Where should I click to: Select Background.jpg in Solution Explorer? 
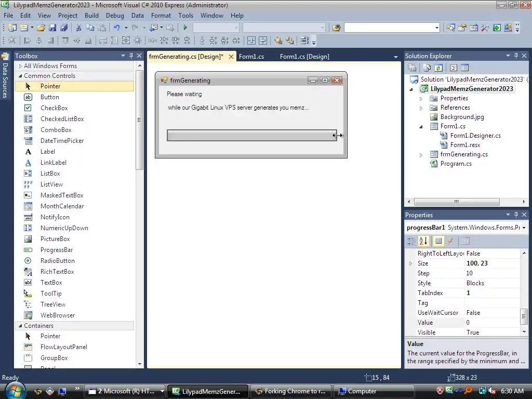(x=462, y=117)
